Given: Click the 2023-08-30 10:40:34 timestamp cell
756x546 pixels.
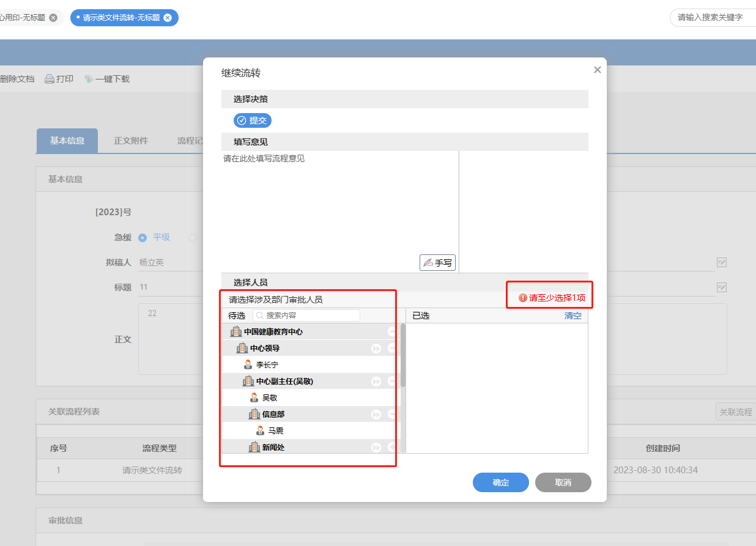Looking at the screenshot, I should [655, 470].
